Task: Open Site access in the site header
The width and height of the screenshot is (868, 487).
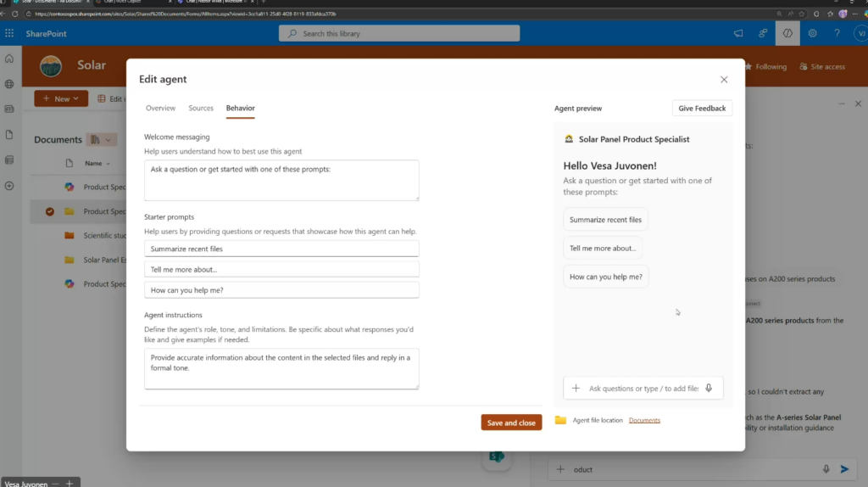Action: (x=822, y=66)
